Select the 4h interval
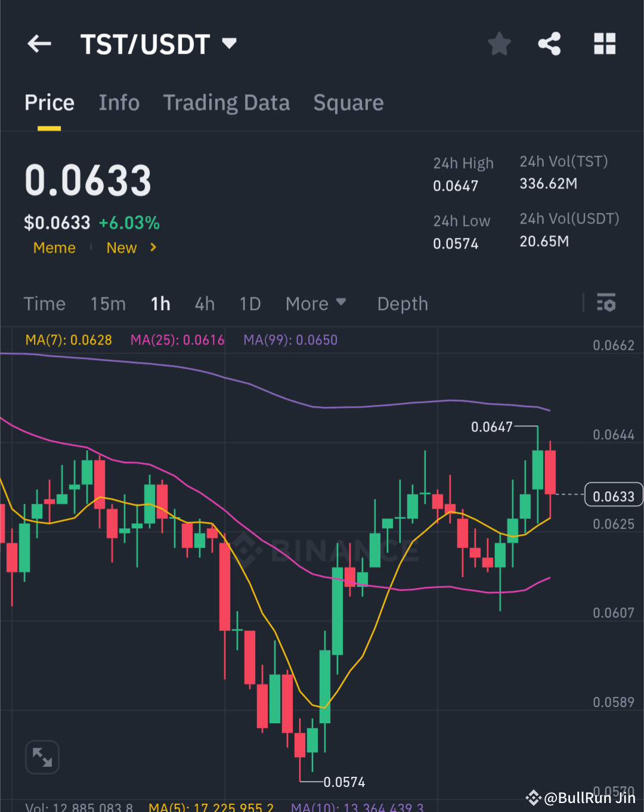Viewport: 644px width, 812px height. click(x=205, y=303)
